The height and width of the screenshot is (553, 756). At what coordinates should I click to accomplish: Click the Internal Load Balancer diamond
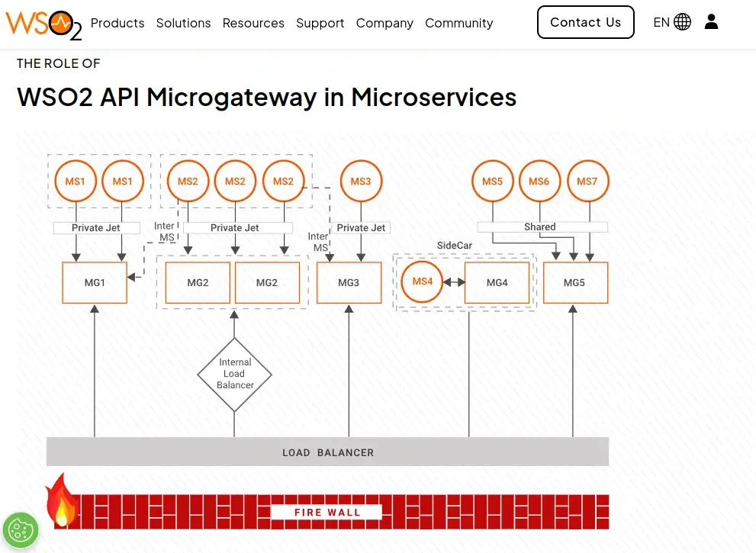pos(234,374)
